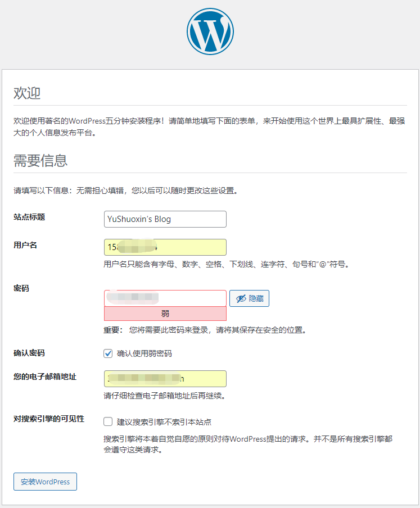
Task: Click the 您的电子邮箱地址 field label
Action: [45, 377]
